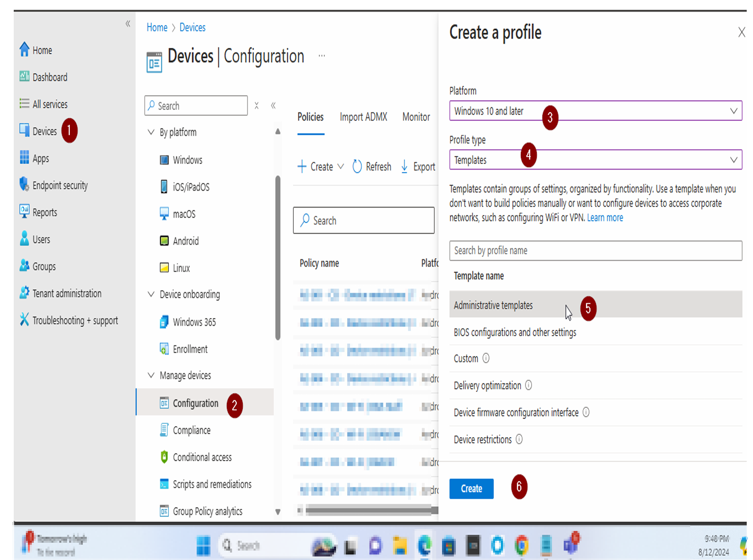Switch to the Monitor tab
This screenshot has width=753, height=560.
(416, 117)
